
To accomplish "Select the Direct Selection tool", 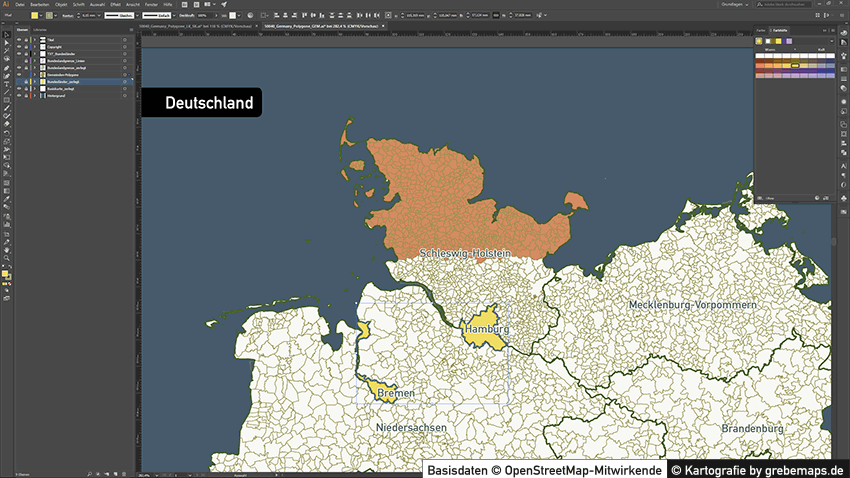I will (x=7, y=43).
